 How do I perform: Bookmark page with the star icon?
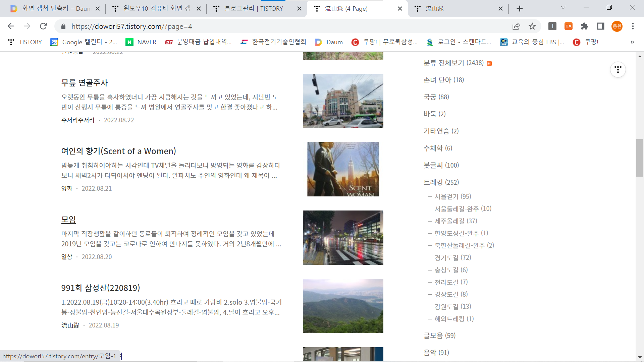(x=532, y=26)
